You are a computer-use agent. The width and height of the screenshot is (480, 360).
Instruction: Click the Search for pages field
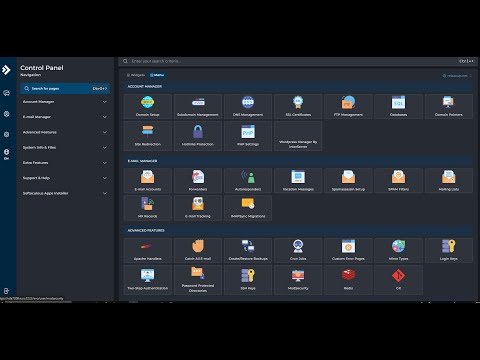coord(65,89)
